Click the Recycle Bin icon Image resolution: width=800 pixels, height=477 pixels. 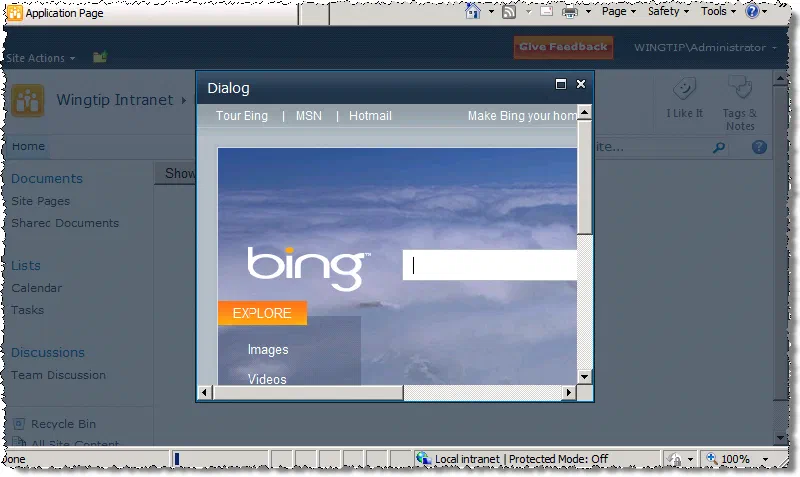(19, 423)
